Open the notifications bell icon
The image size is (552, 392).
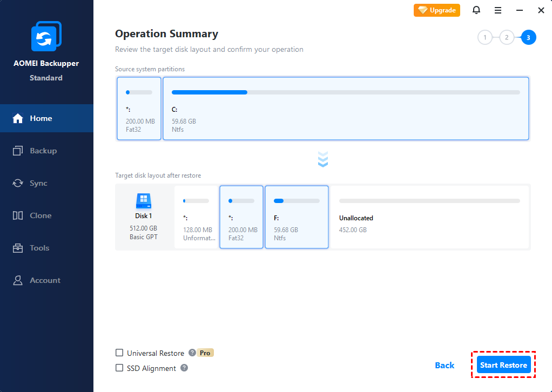coord(476,10)
